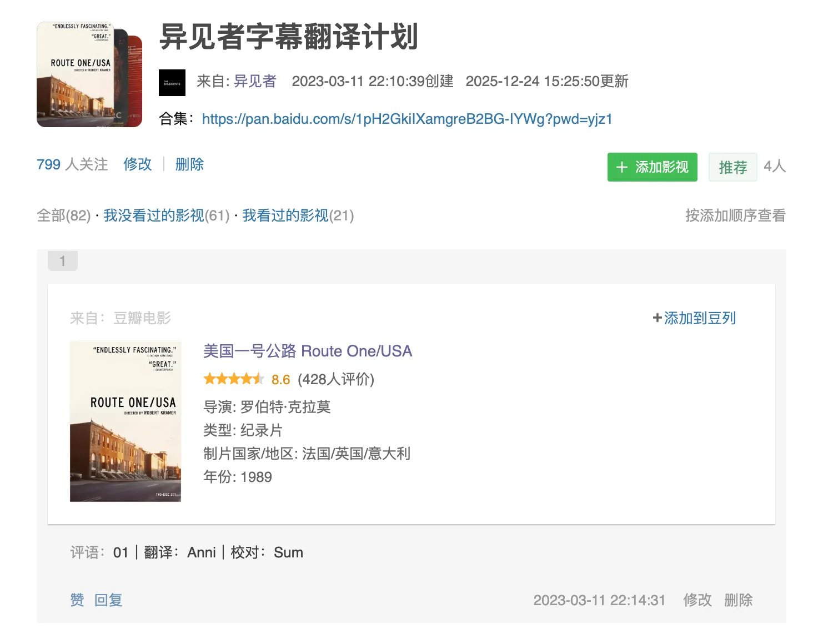Click 赞 to like the entry
This screenshot has height=644, width=823.
point(77,600)
